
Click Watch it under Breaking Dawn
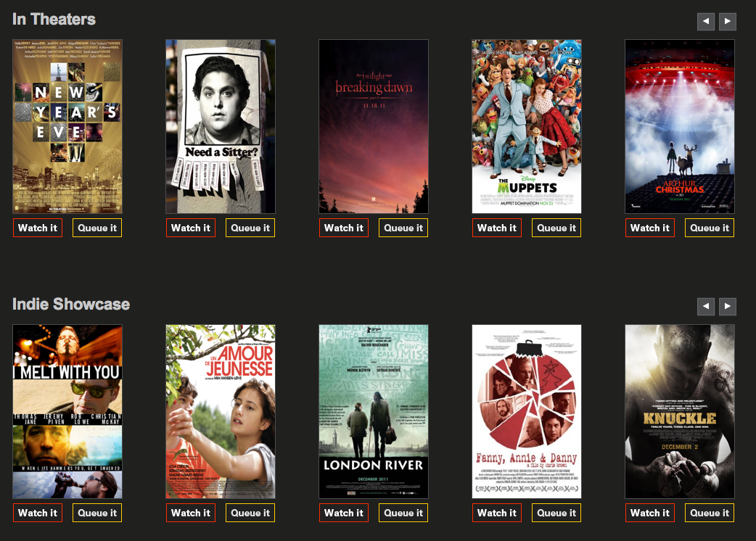click(x=344, y=228)
